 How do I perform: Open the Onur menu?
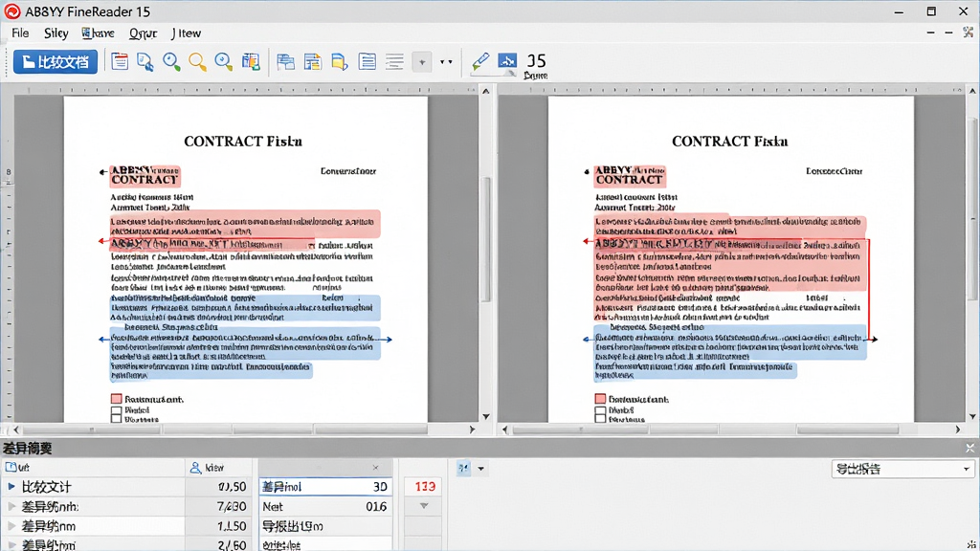(x=143, y=33)
